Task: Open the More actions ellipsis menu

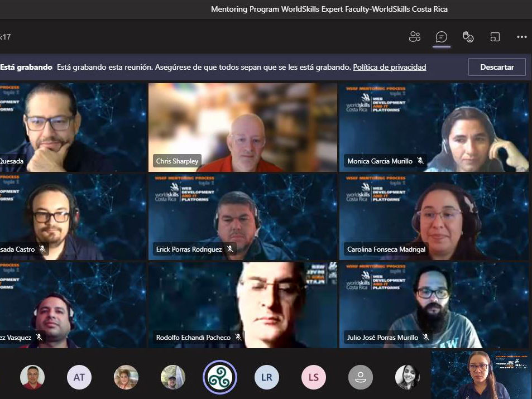Action: (522, 37)
